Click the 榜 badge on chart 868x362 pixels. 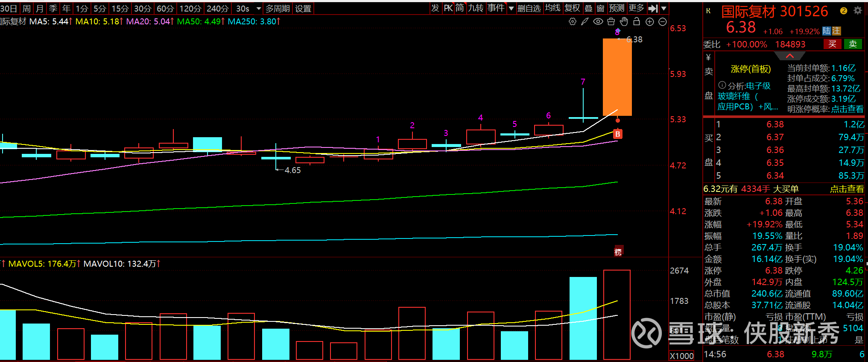point(618,252)
